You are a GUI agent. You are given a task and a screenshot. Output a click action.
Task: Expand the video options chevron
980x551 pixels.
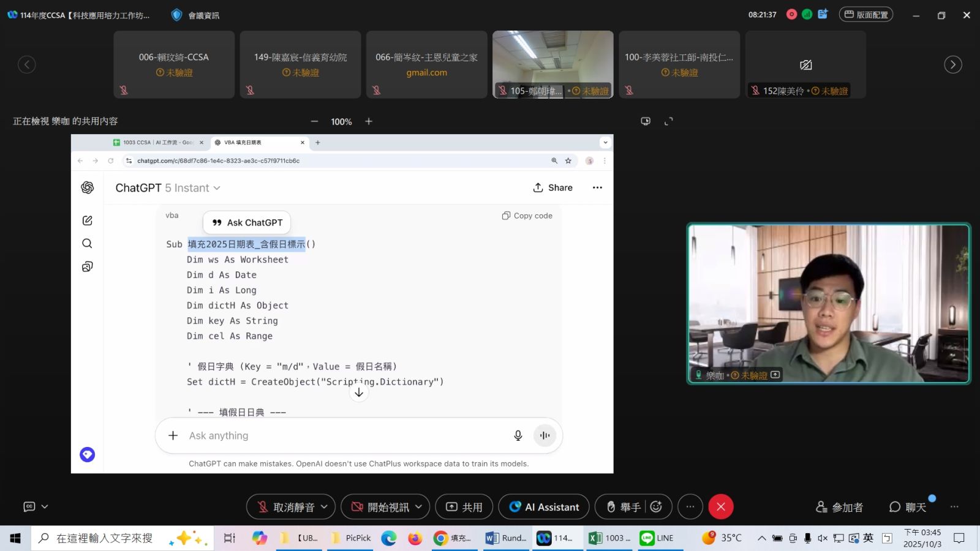419,507
